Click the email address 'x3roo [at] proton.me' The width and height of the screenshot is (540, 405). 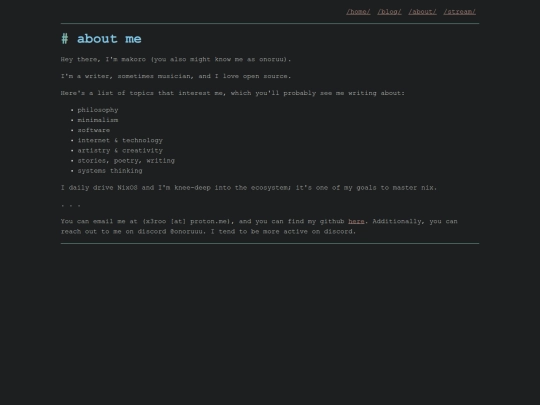[x=186, y=221]
